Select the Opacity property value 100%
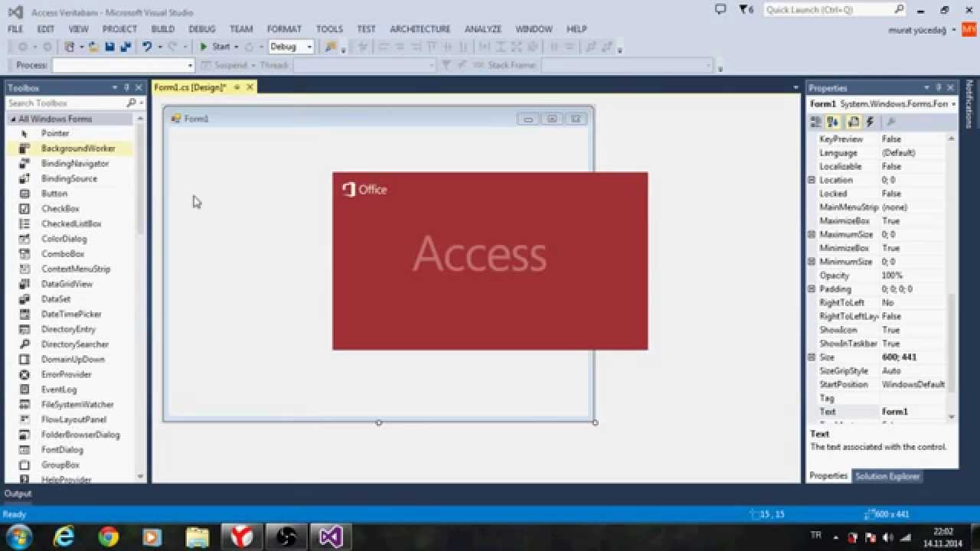Image resolution: width=980 pixels, height=551 pixels. pos(913,275)
